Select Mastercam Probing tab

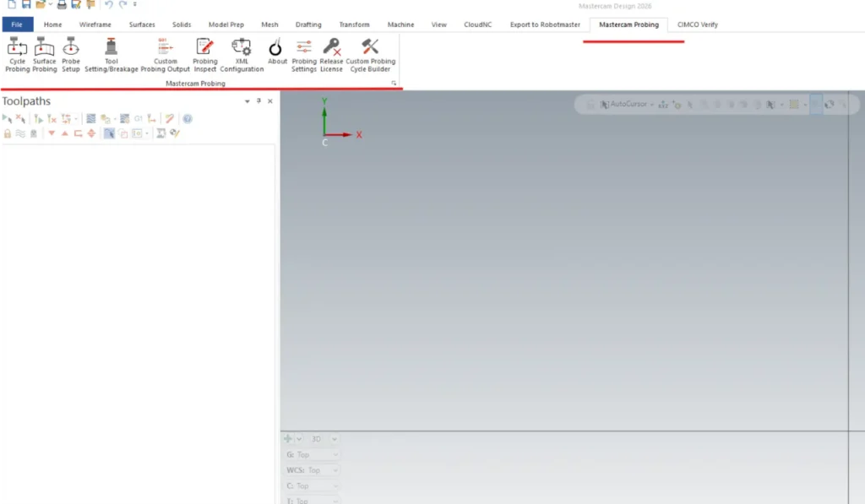pyautogui.click(x=628, y=24)
